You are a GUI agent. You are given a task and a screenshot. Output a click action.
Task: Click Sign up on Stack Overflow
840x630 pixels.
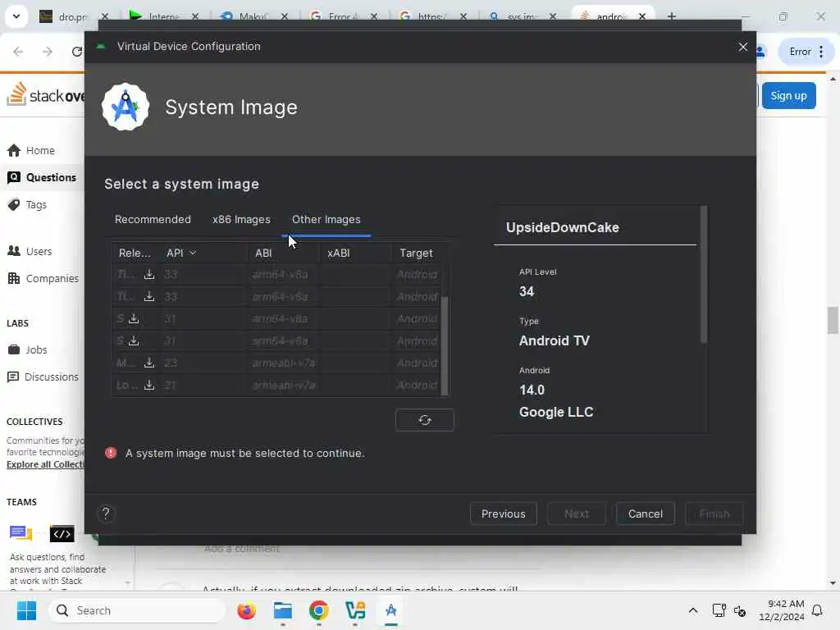pos(788,96)
